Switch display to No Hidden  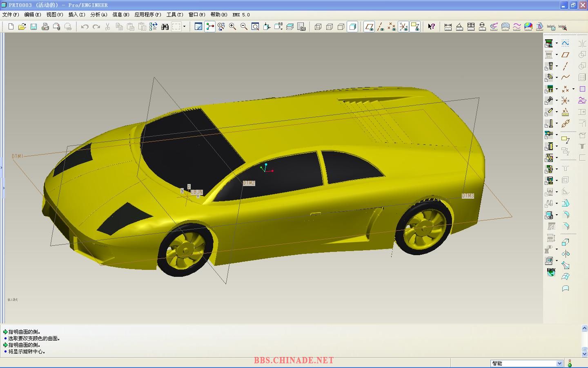point(341,27)
